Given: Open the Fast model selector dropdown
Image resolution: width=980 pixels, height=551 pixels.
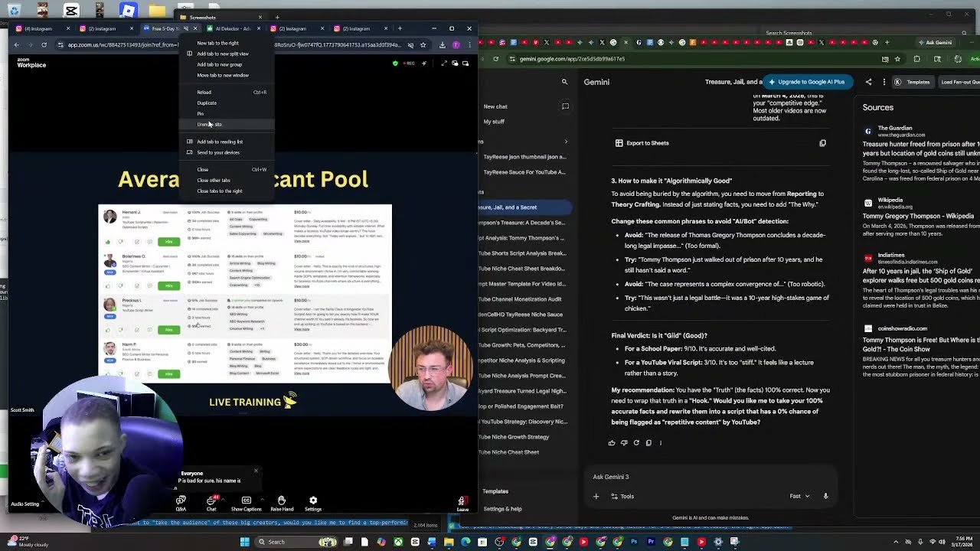Looking at the screenshot, I should (x=799, y=496).
